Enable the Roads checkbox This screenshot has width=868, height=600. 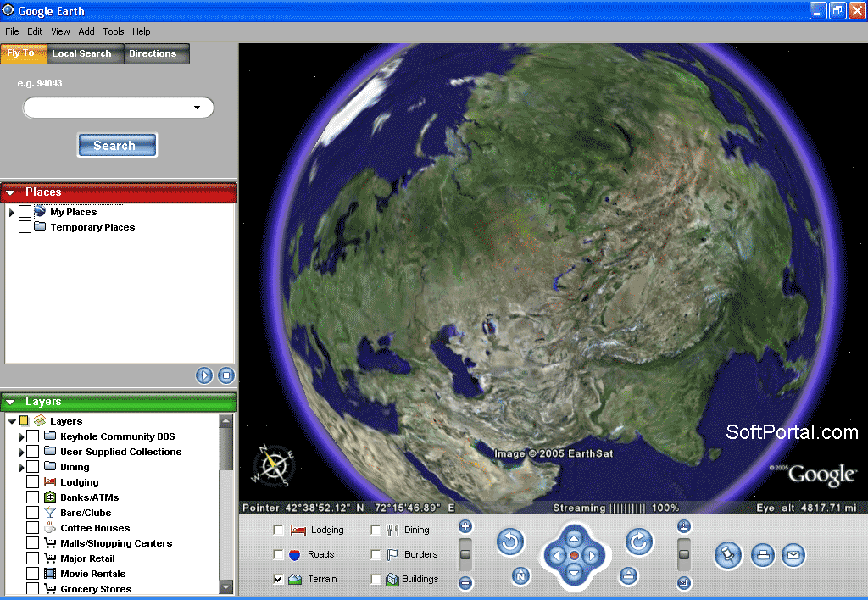(x=279, y=555)
